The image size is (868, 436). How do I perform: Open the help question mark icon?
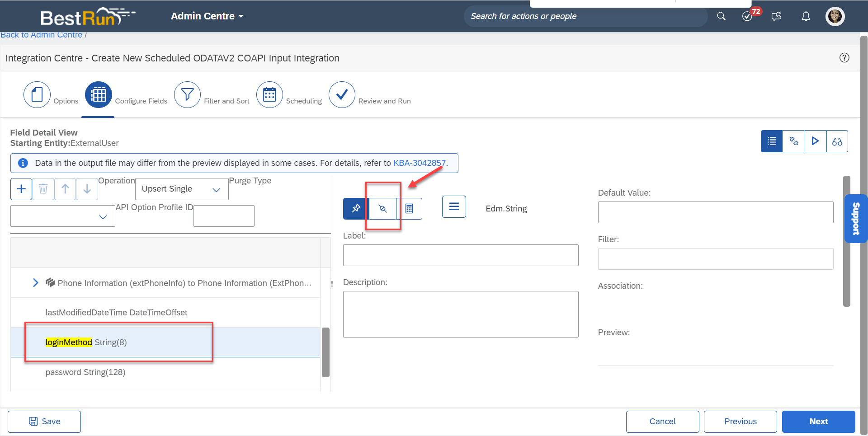(x=844, y=58)
